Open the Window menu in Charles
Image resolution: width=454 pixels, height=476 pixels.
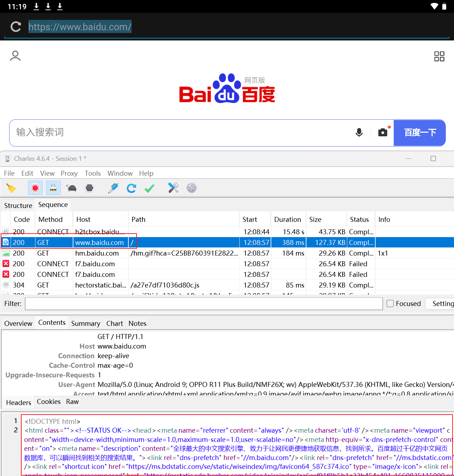click(120, 173)
